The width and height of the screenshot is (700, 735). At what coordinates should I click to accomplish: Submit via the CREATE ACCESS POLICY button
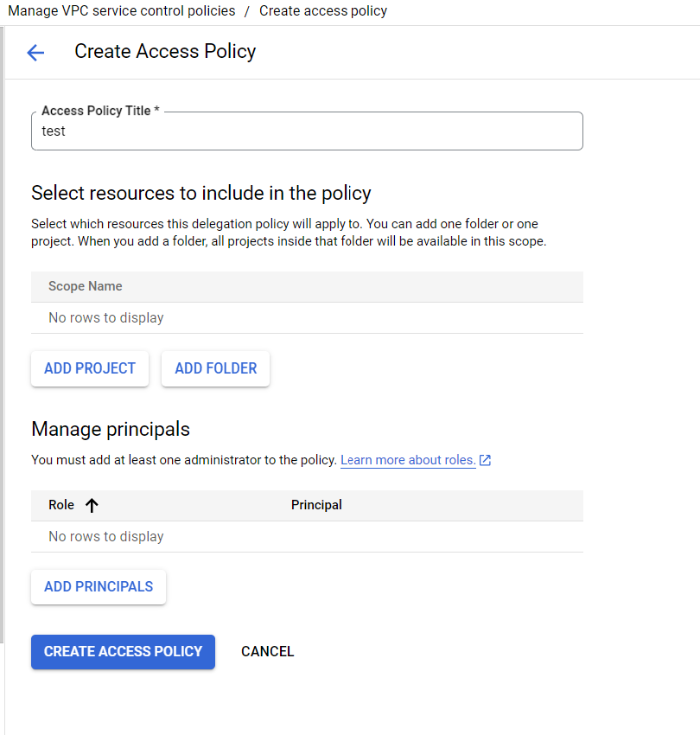click(x=123, y=651)
